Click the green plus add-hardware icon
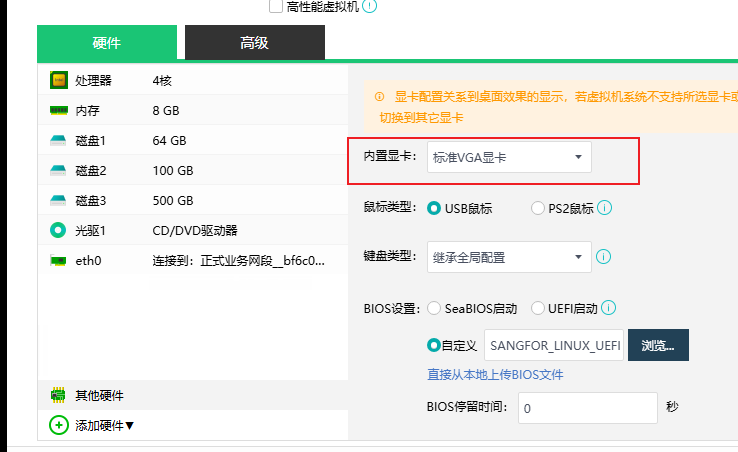Viewport: 738px width, 452px height. click(59, 425)
